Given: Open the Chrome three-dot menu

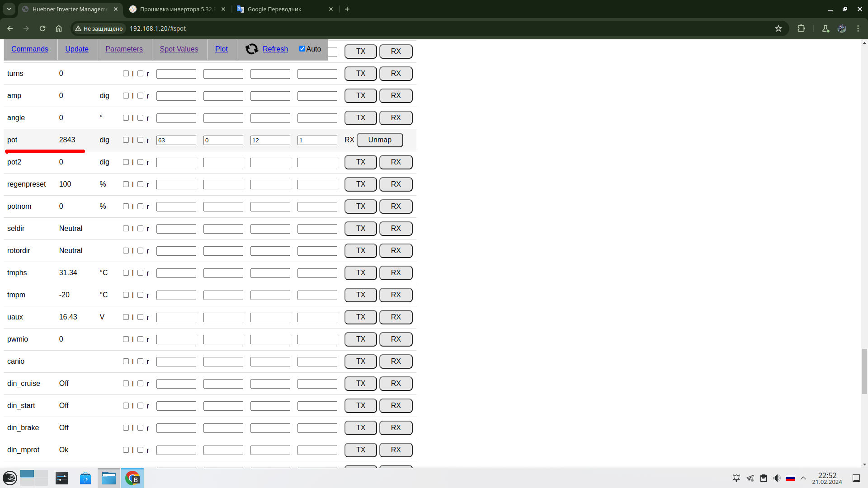Looking at the screenshot, I should (858, 28).
